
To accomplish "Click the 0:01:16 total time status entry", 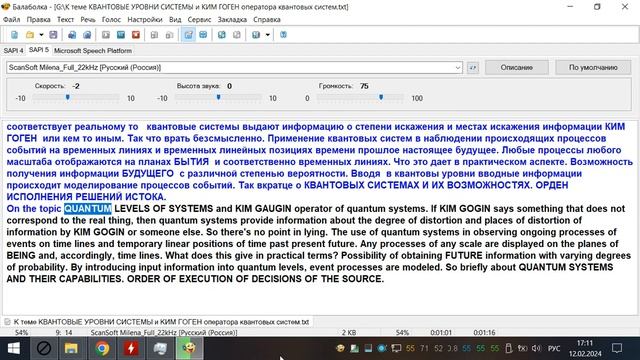I will pyautogui.click(x=484, y=333).
